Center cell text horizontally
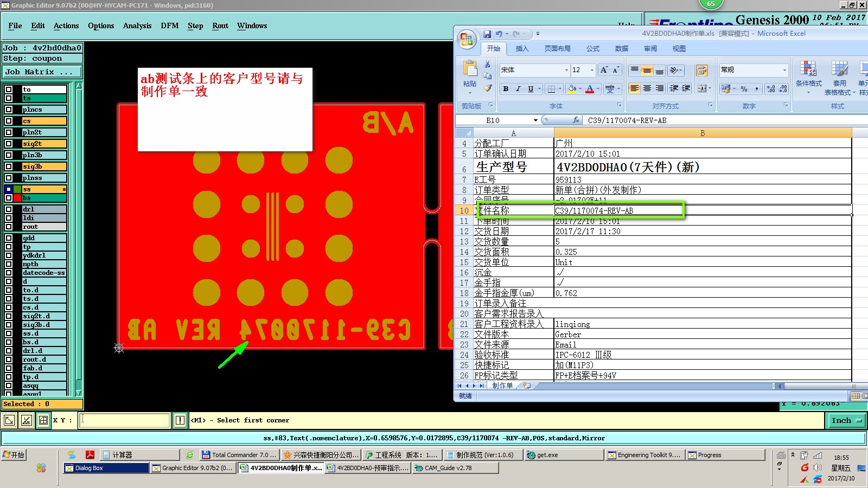Image resolution: width=868 pixels, height=488 pixels. pyautogui.click(x=647, y=88)
